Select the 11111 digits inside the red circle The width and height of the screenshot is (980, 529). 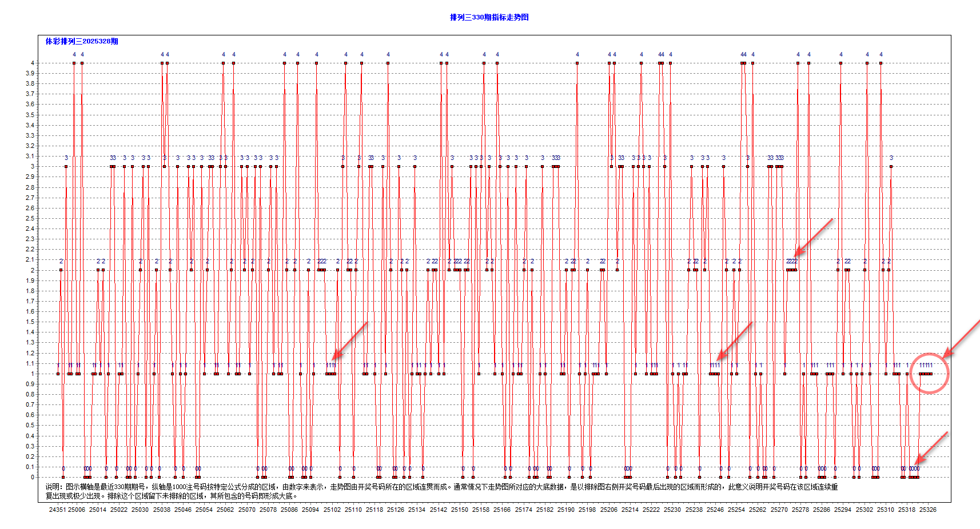click(x=926, y=364)
